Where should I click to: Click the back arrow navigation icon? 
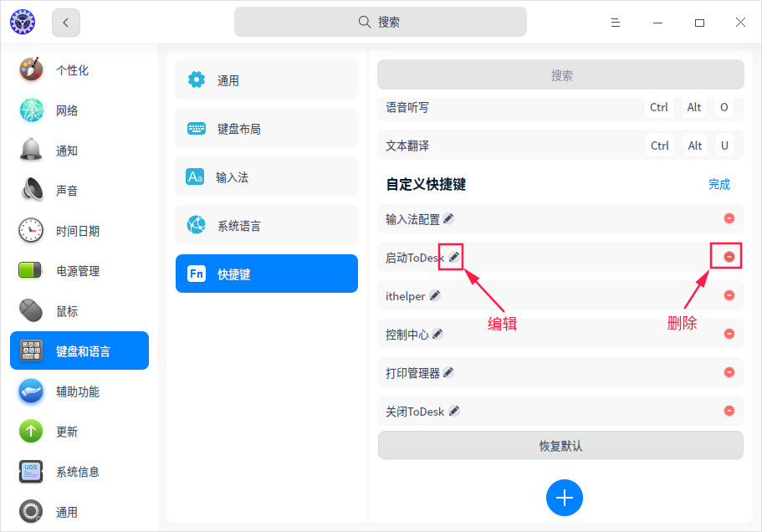point(65,23)
